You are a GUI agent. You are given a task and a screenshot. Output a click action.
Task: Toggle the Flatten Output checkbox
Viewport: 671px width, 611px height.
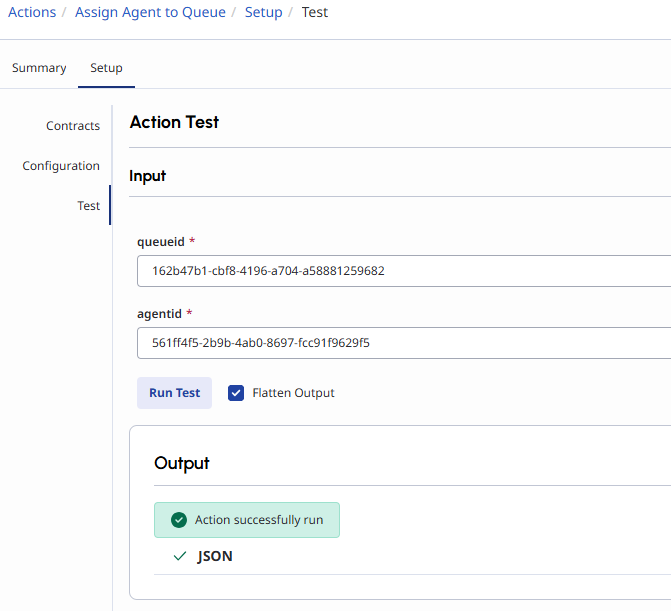tap(236, 393)
